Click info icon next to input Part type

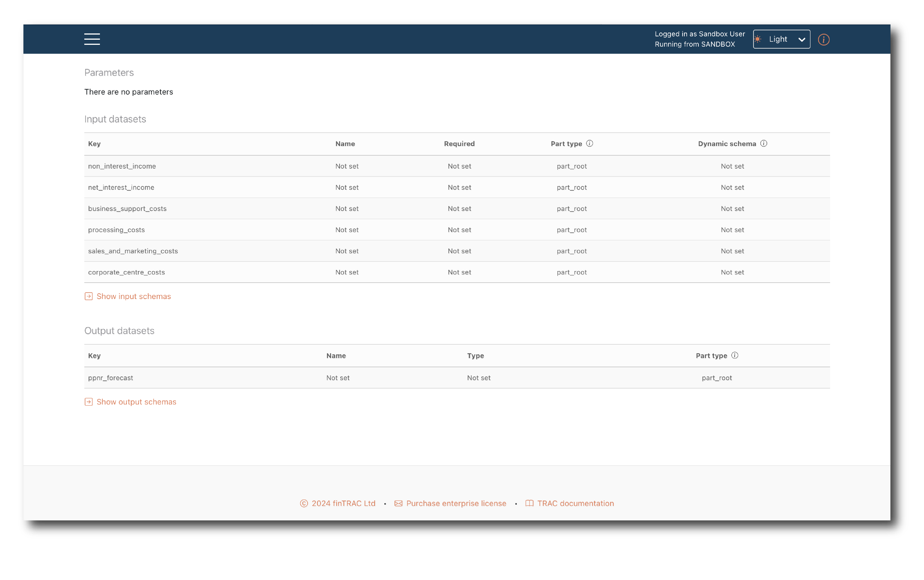click(589, 143)
